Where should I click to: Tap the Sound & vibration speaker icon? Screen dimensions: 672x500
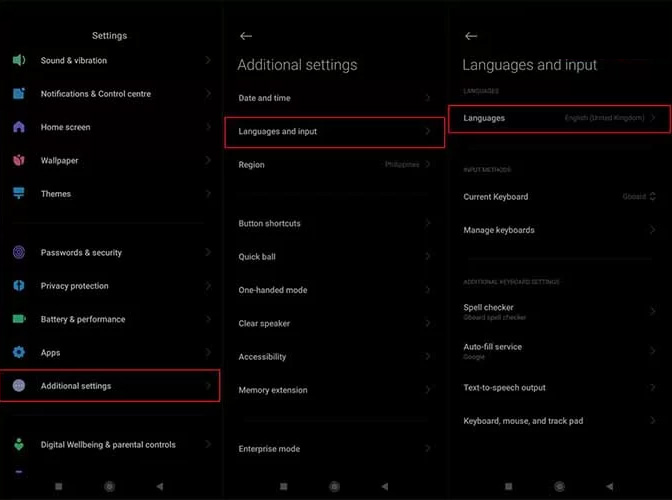[18, 60]
